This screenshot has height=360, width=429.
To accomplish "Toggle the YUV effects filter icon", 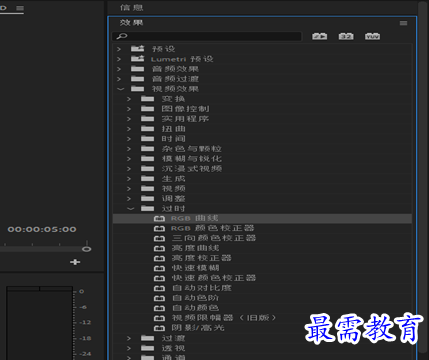I will pos(372,36).
